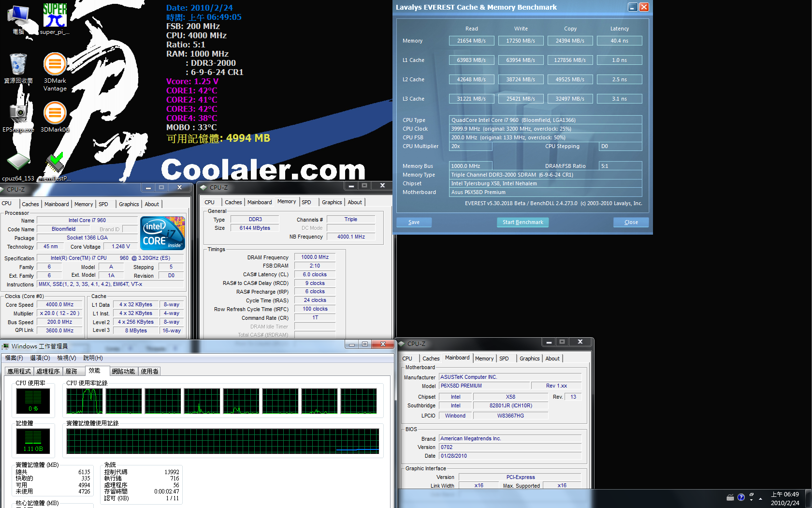
Task: Click the Motherboard field Asus P6X58D Premium
Action: pos(546,192)
